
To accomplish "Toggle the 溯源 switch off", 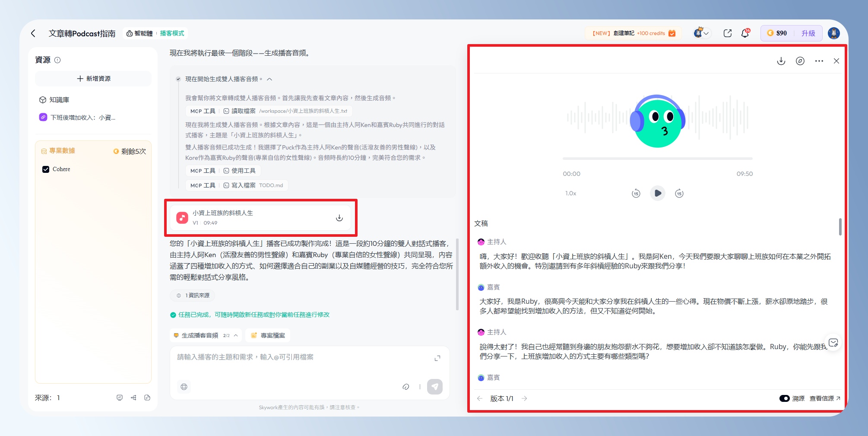I will pyautogui.click(x=784, y=398).
